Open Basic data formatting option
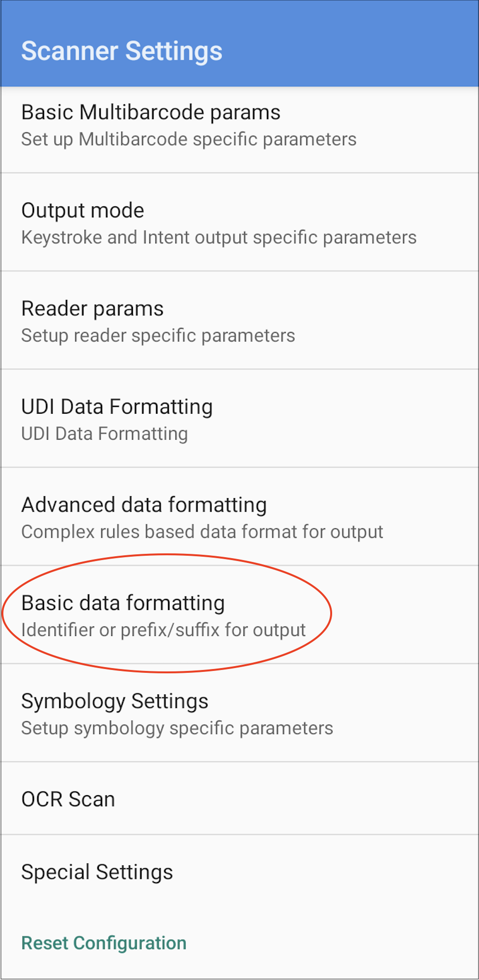Screen dimensions: 479x980 123,603
